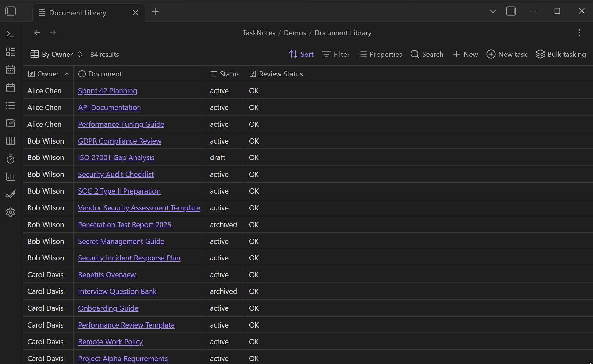Image resolution: width=593 pixels, height=364 pixels.
Task: Open the completed tasks checkmark icon
Action: (10, 194)
